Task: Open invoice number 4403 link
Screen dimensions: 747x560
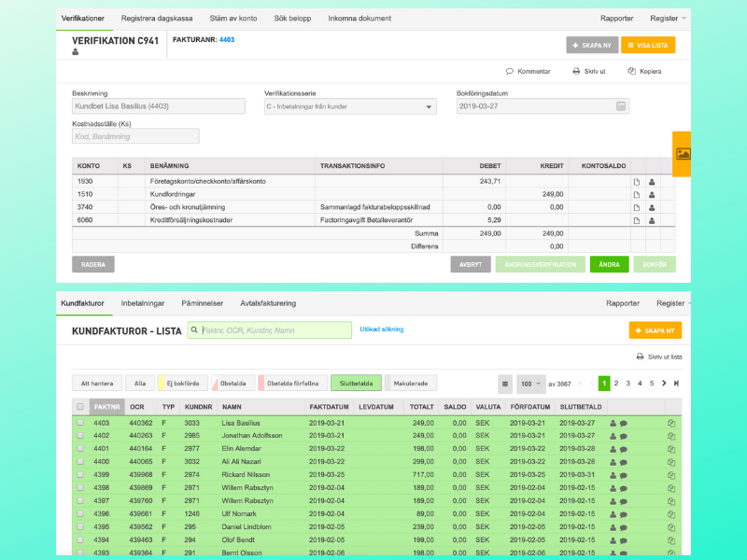Action: pyautogui.click(x=227, y=39)
